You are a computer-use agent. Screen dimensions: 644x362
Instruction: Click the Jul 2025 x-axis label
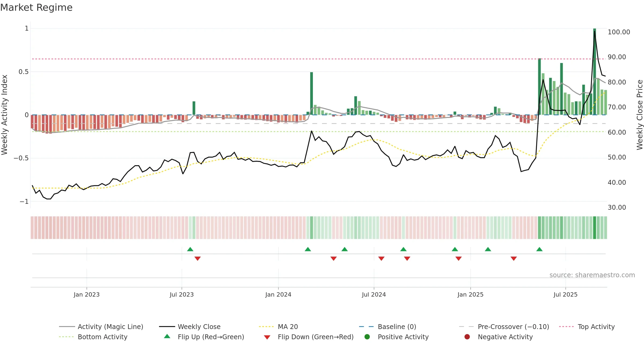click(x=565, y=294)
